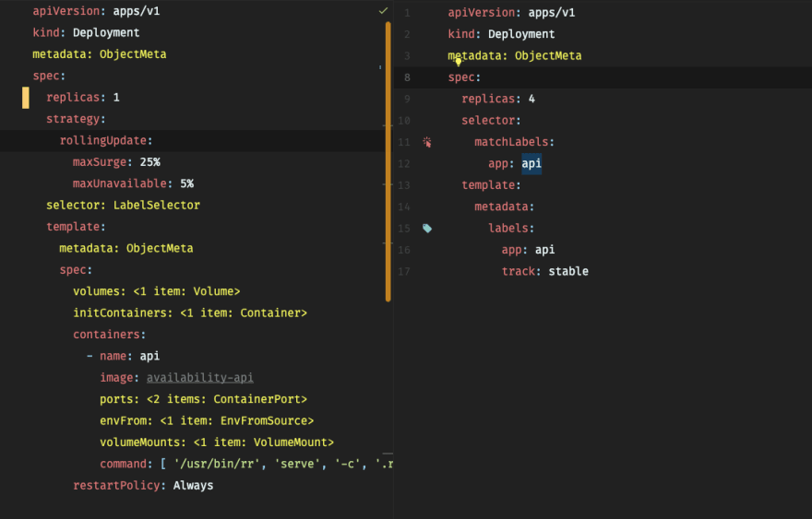Expand folded ObjectMeta on left pane top-level metadata
Viewport: 812px width, 519px height.
(x=133, y=54)
